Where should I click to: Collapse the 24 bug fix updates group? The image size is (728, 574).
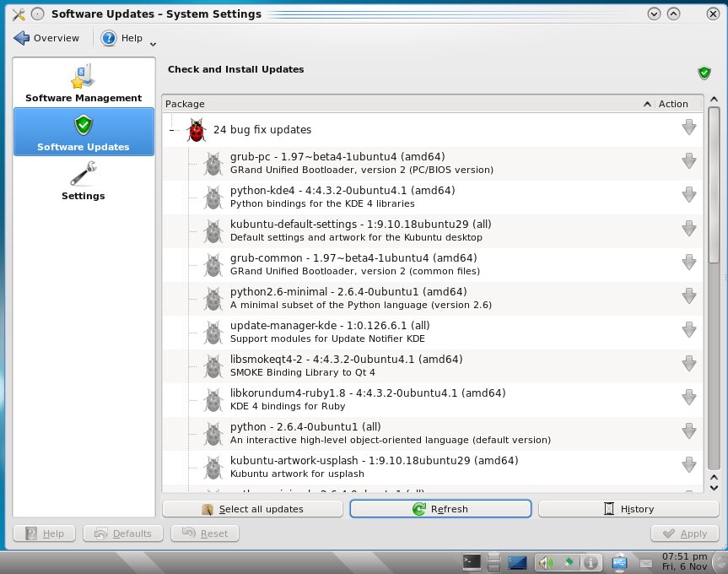(x=171, y=130)
